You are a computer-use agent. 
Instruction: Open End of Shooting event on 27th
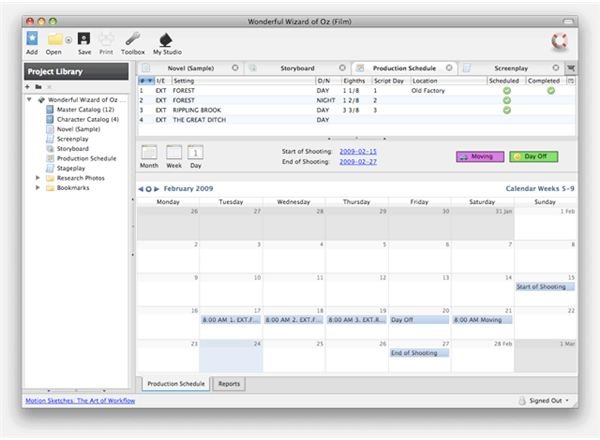click(419, 353)
